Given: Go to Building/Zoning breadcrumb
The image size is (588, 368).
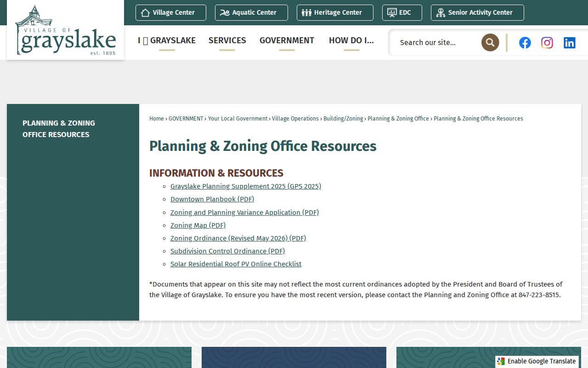Looking at the screenshot, I should click(x=343, y=119).
